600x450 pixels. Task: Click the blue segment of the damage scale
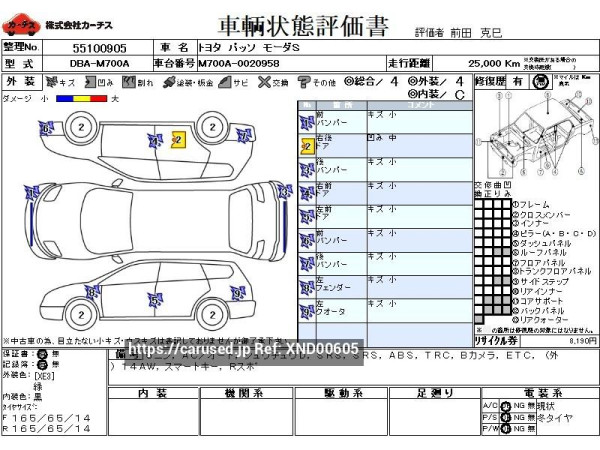click(64, 99)
